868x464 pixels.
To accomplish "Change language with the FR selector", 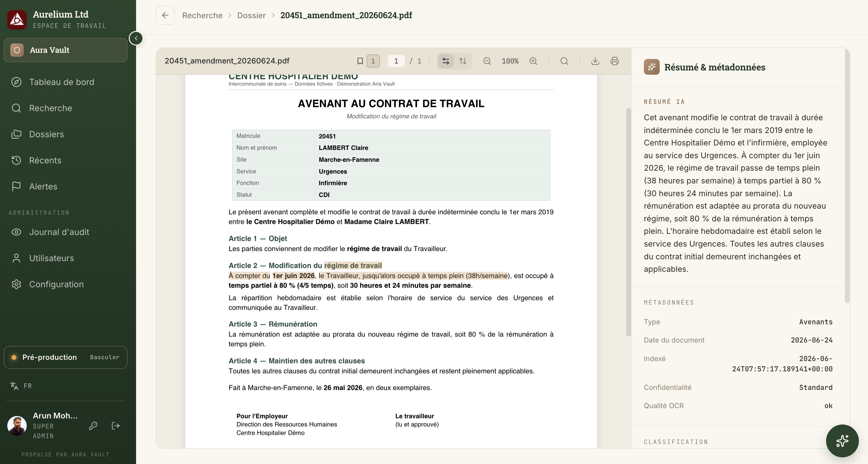I will (28, 386).
